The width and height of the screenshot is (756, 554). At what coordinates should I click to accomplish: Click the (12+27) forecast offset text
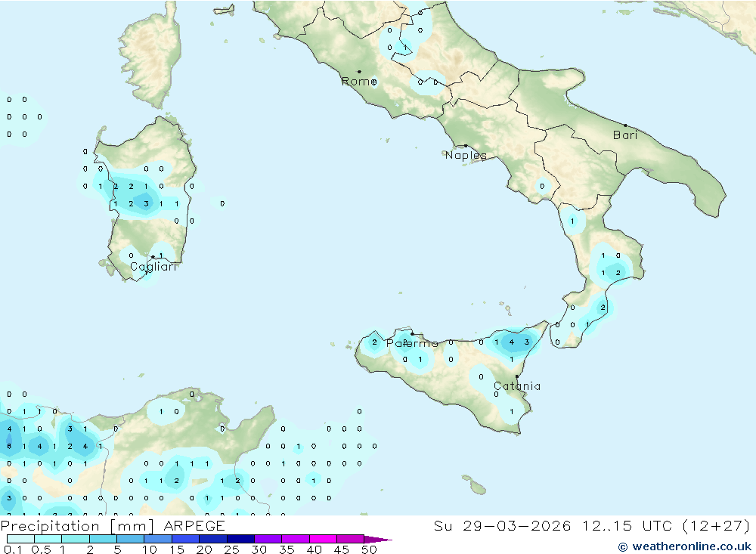[x=717, y=525]
